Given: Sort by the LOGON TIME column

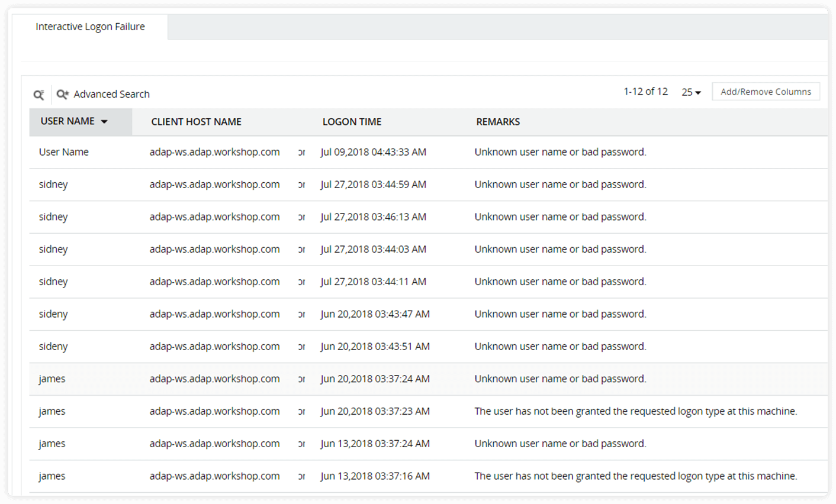Looking at the screenshot, I should pos(352,121).
